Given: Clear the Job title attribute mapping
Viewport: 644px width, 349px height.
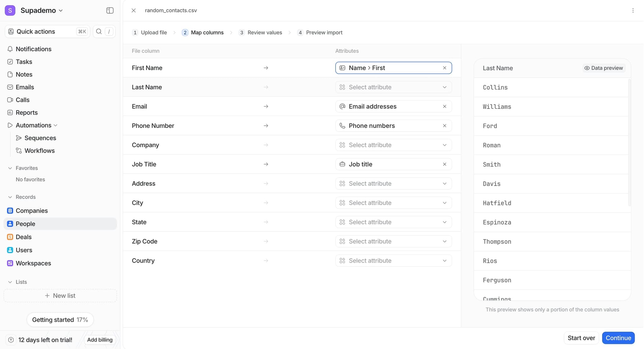Looking at the screenshot, I should coord(445,164).
